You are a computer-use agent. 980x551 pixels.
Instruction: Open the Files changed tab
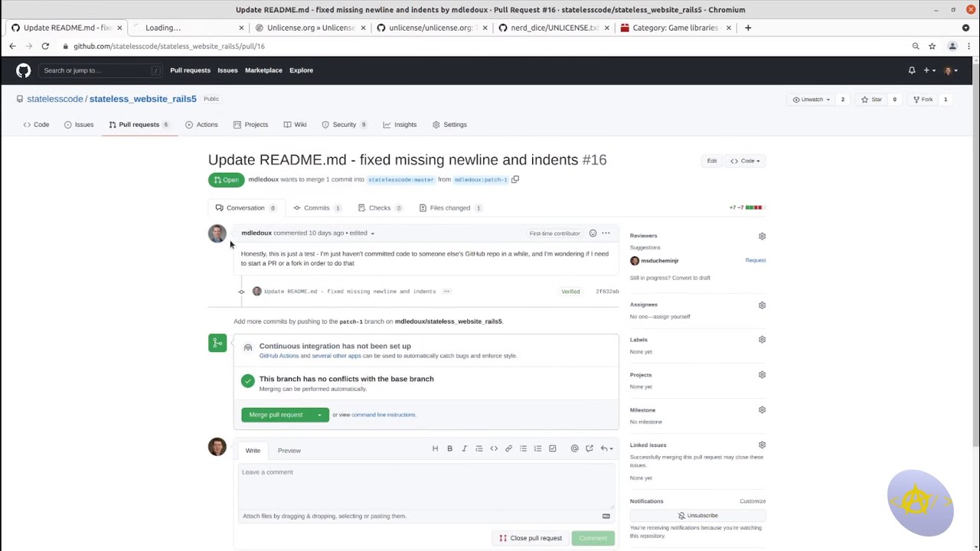coord(450,208)
